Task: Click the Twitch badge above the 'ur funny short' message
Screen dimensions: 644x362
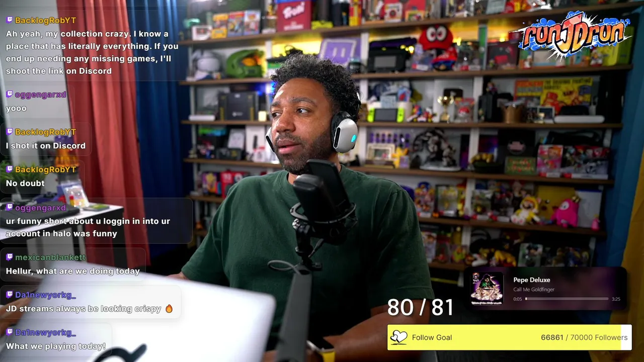Action: (x=9, y=208)
